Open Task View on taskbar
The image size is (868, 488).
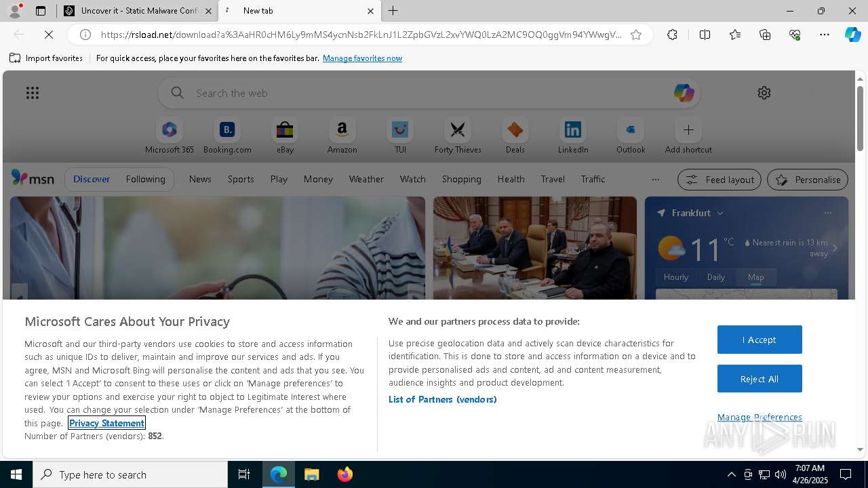click(244, 474)
